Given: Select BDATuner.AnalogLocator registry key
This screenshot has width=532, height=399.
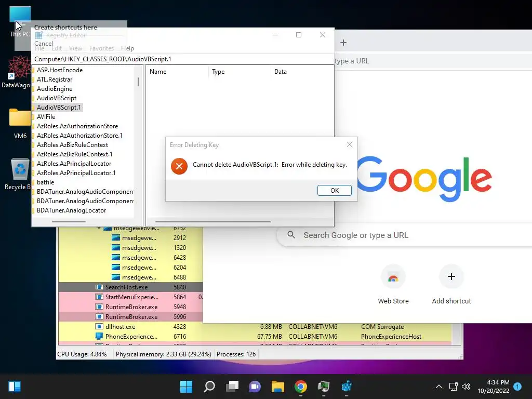Looking at the screenshot, I should click(x=72, y=210).
